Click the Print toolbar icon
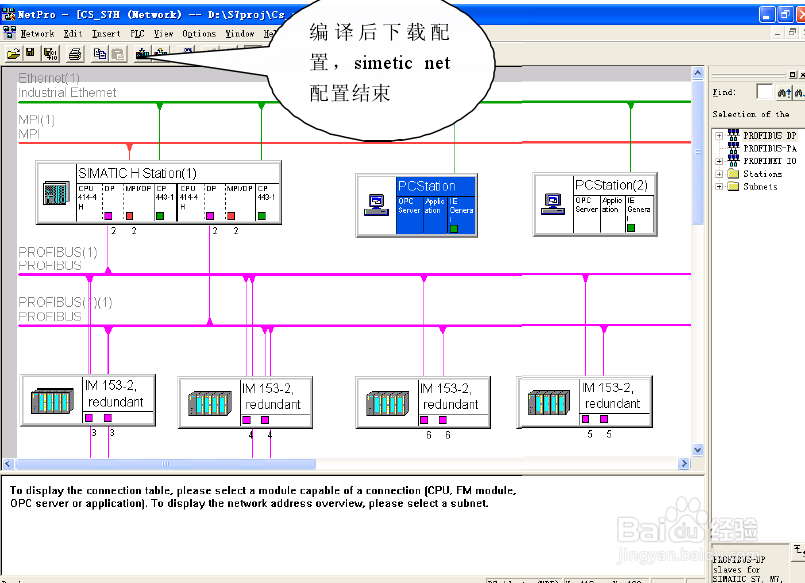805x583 pixels. pyautogui.click(x=74, y=53)
